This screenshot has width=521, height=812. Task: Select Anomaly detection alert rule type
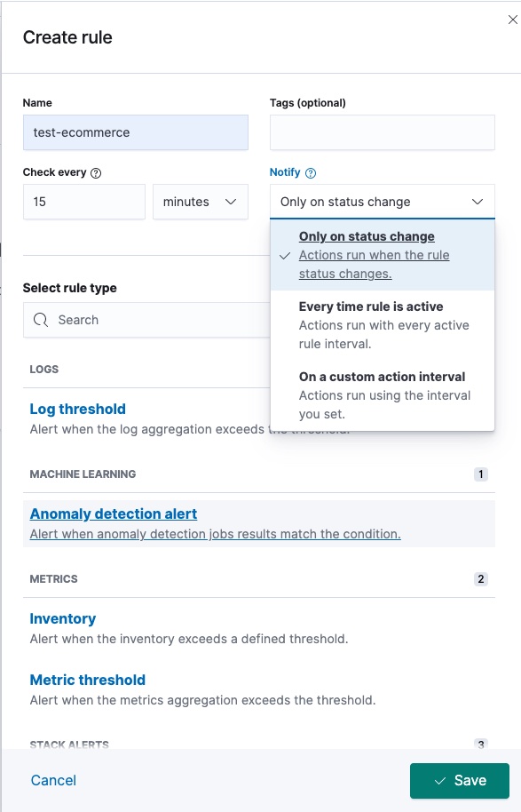113,513
